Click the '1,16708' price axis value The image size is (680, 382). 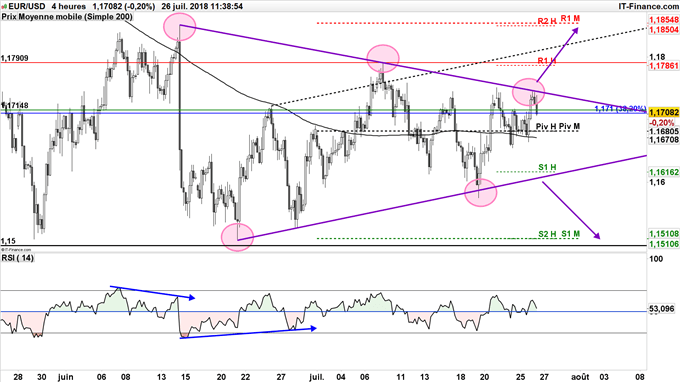[664, 139]
